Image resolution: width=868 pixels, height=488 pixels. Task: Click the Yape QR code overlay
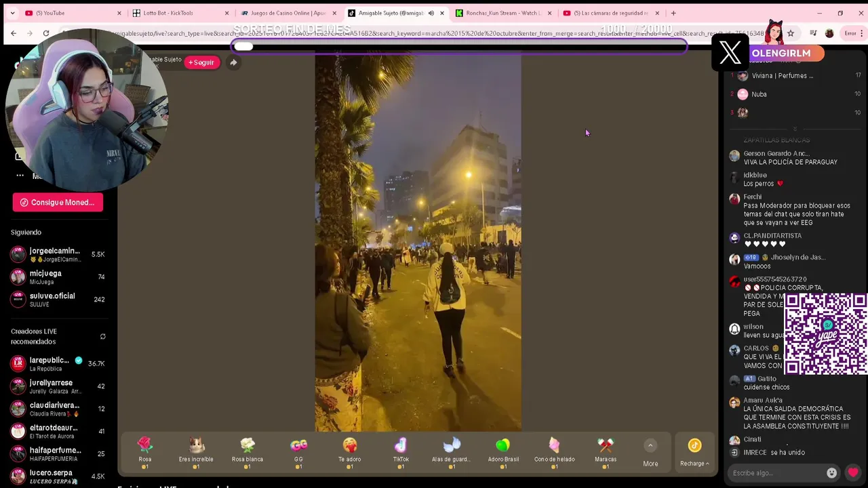pos(826,333)
